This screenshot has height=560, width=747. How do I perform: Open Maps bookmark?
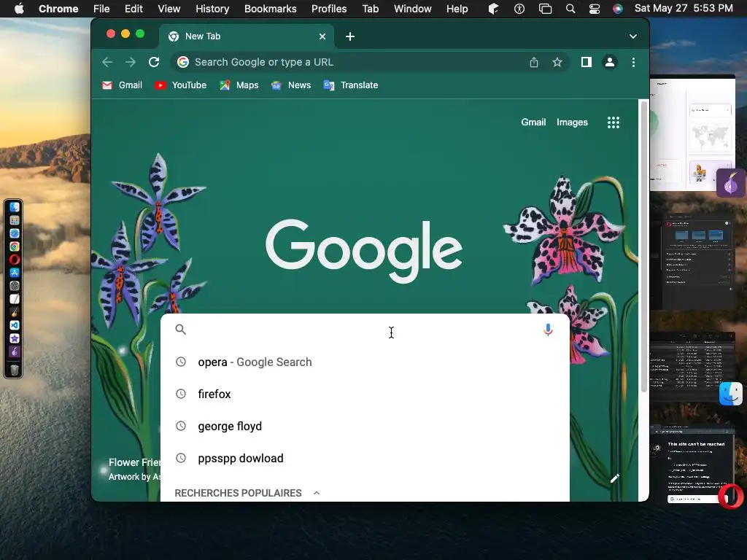tap(239, 85)
